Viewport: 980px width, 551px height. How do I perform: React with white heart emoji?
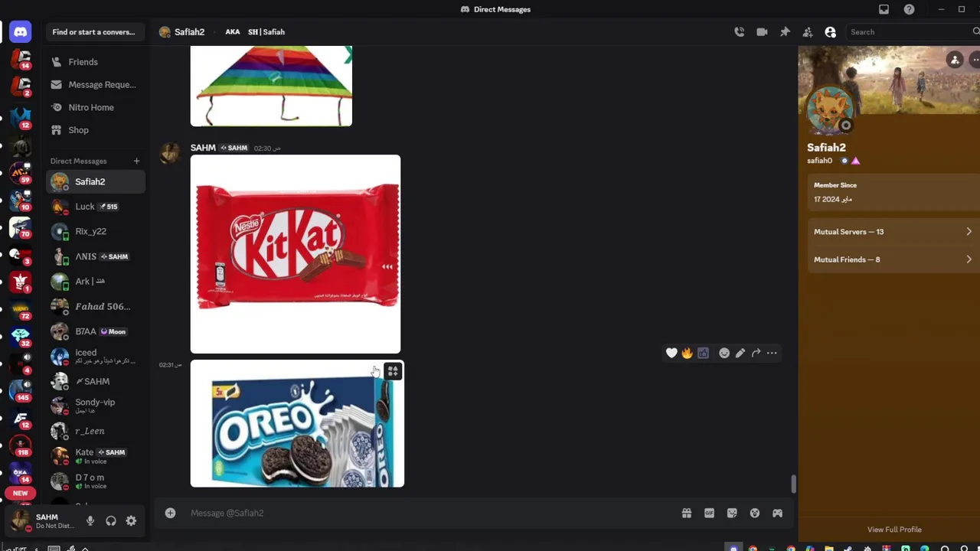coord(671,353)
